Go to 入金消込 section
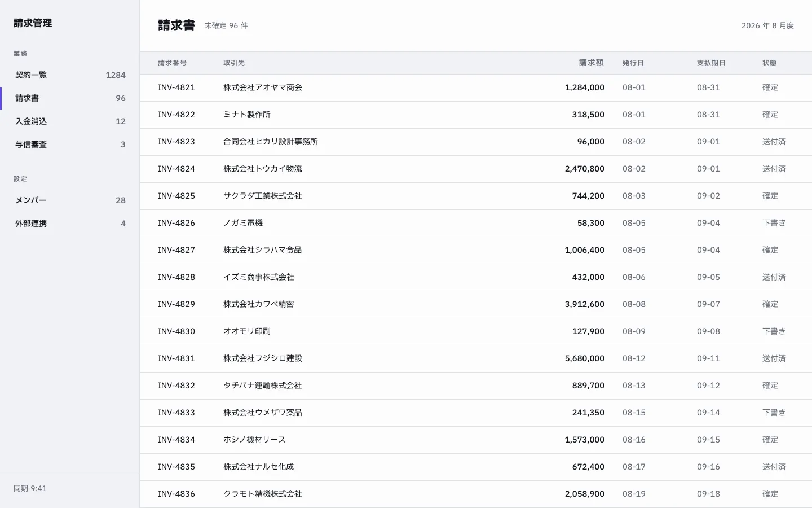 pos(70,121)
